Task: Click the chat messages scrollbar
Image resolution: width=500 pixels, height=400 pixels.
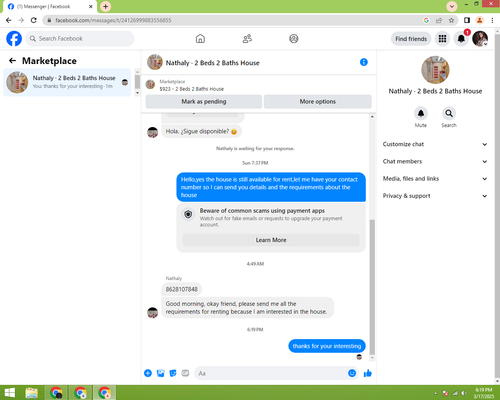Action: [x=372, y=287]
